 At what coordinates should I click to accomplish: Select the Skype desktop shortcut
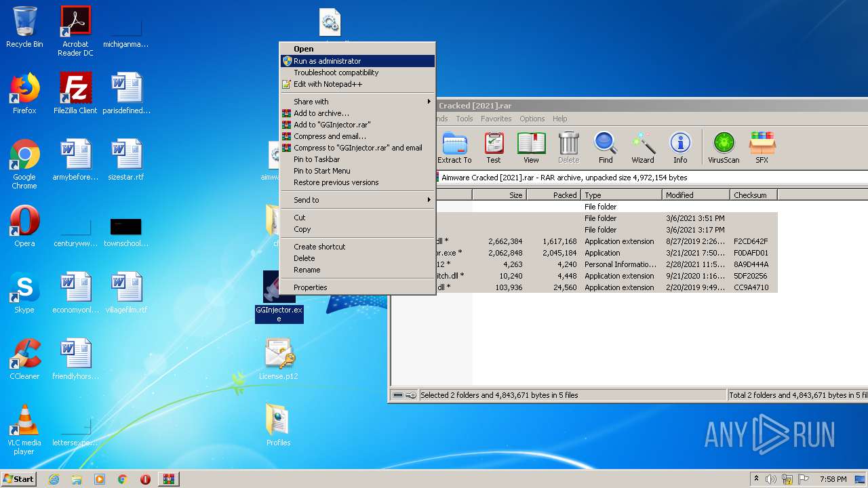(24, 293)
